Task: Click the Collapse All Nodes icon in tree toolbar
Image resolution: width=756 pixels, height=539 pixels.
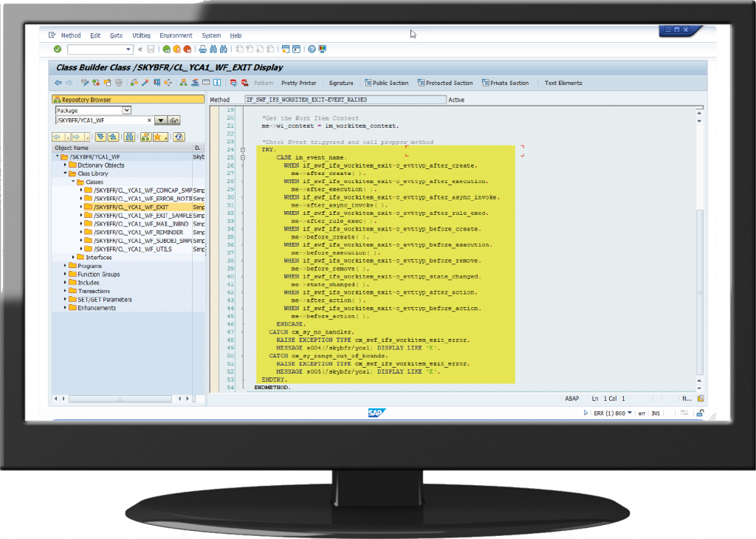Action: click(x=113, y=137)
